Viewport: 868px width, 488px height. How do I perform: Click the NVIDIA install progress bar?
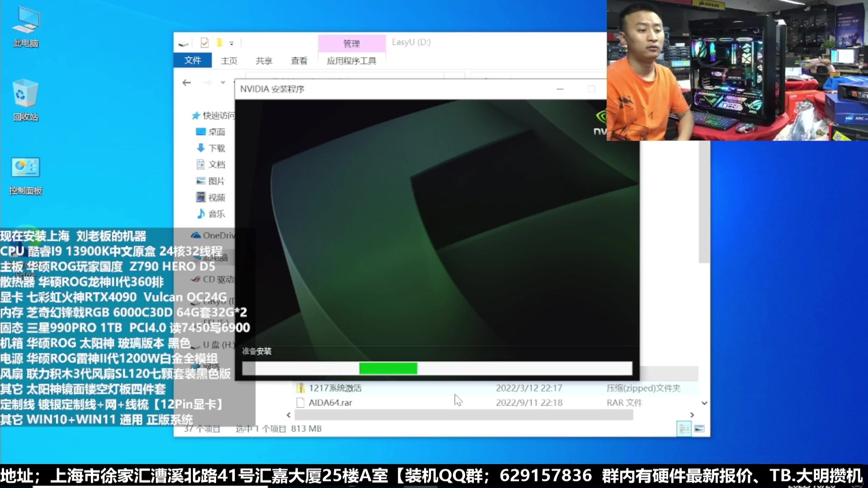tap(437, 369)
